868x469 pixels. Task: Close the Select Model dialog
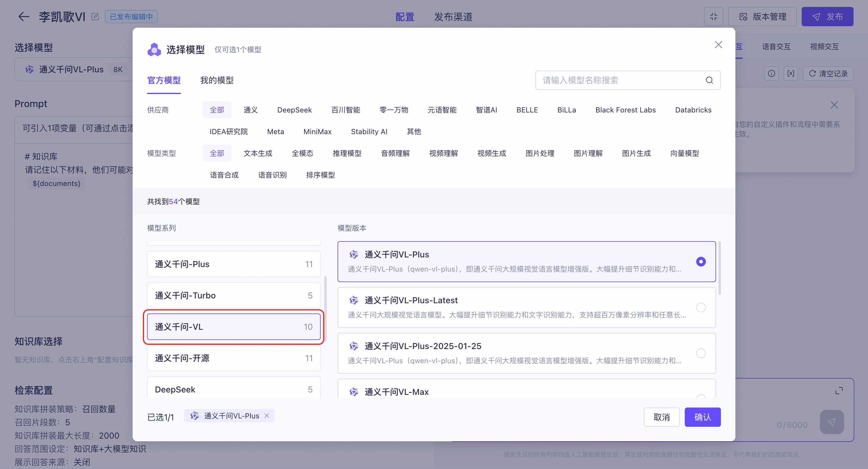pos(719,45)
